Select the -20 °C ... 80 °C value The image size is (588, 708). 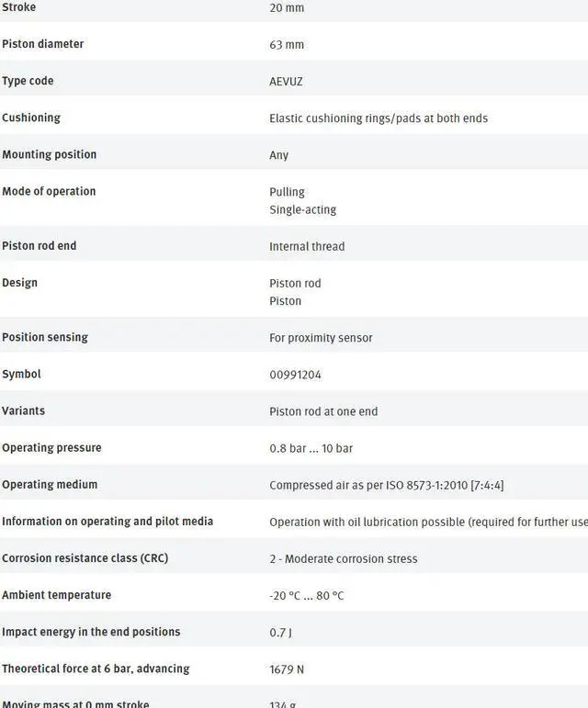[x=307, y=595]
